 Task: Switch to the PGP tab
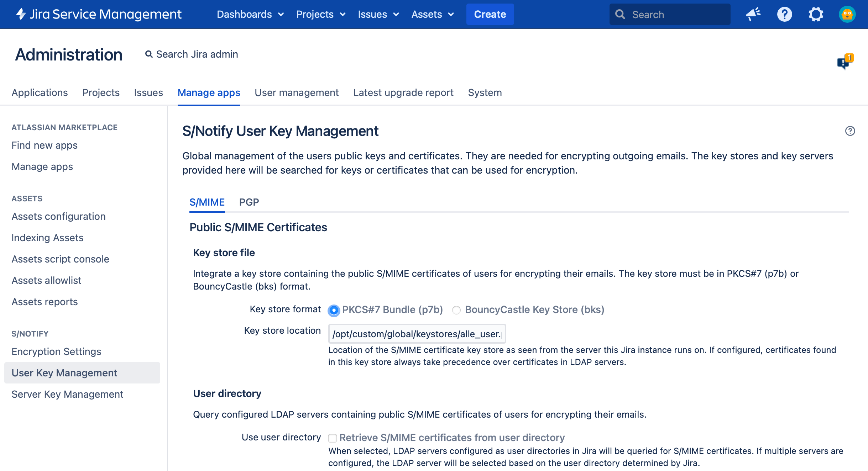tap(249, 202)
